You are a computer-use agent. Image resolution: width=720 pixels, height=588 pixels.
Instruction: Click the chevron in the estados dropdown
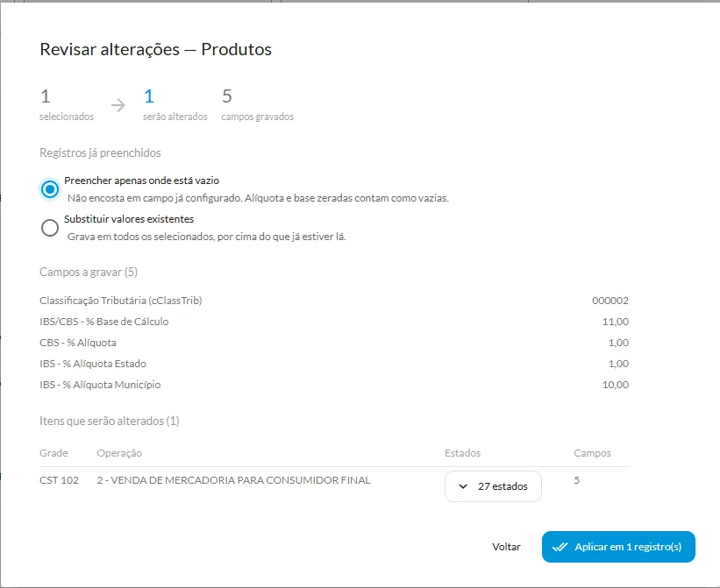click(x=463, y=486)
